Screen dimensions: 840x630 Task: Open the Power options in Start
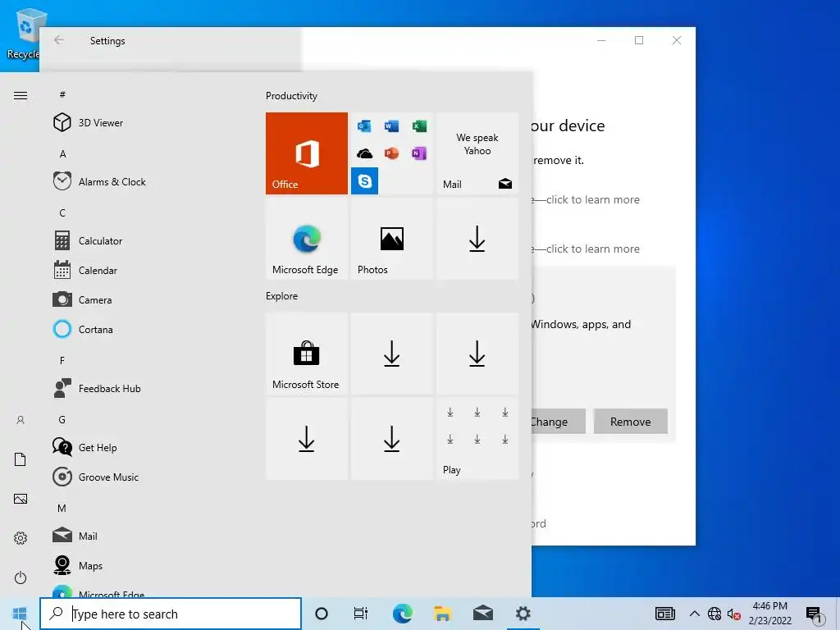click(x=21, y=577)
